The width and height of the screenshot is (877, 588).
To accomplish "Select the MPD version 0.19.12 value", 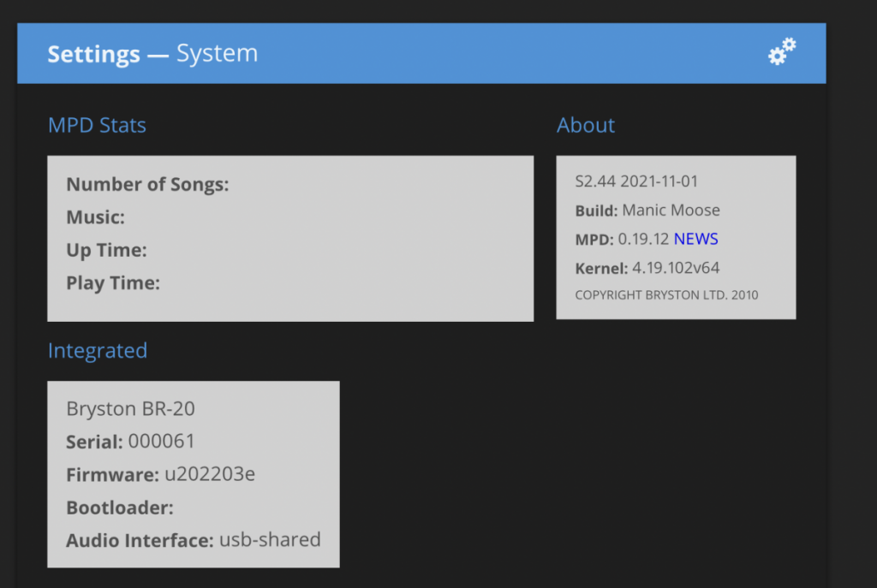I will coord(643,240).
